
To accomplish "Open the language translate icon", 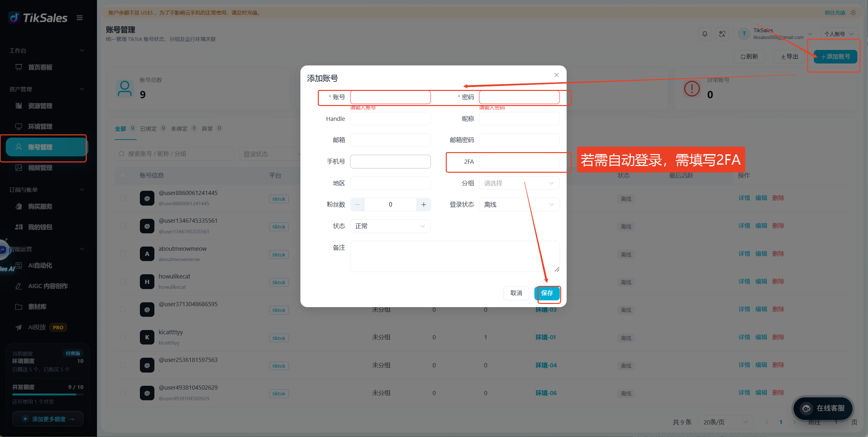I will [722, 34].
